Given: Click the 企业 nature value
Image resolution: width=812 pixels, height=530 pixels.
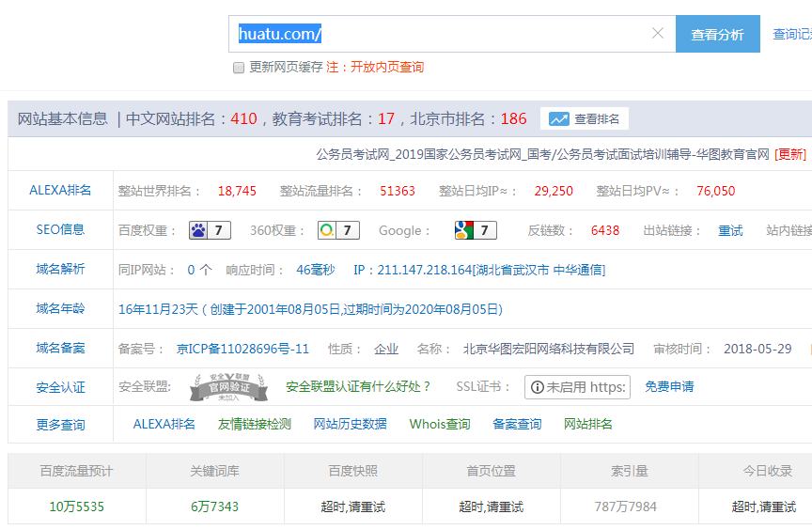Looking at the screenshot, I should point(386,349).
